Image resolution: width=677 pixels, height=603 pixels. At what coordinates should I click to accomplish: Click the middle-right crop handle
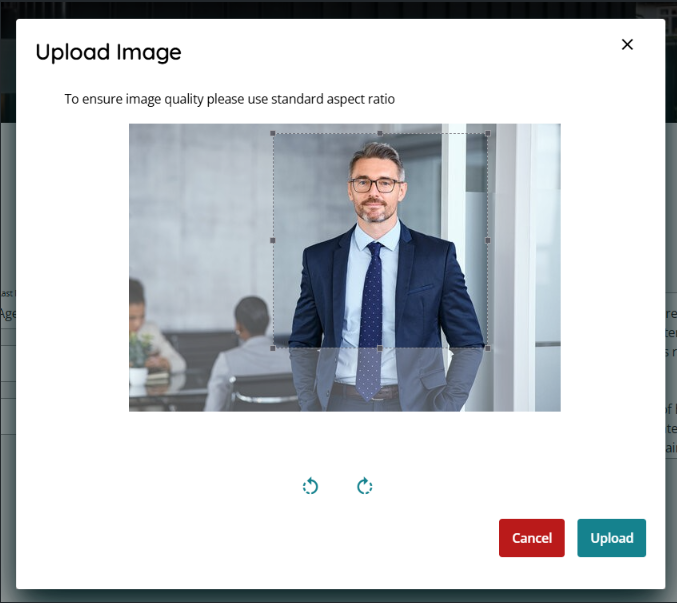tap(487, 240)
